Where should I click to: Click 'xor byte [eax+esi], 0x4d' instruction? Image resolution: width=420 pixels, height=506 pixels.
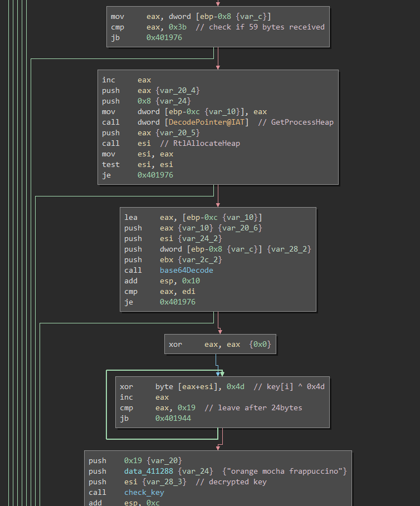pos(182,387)
